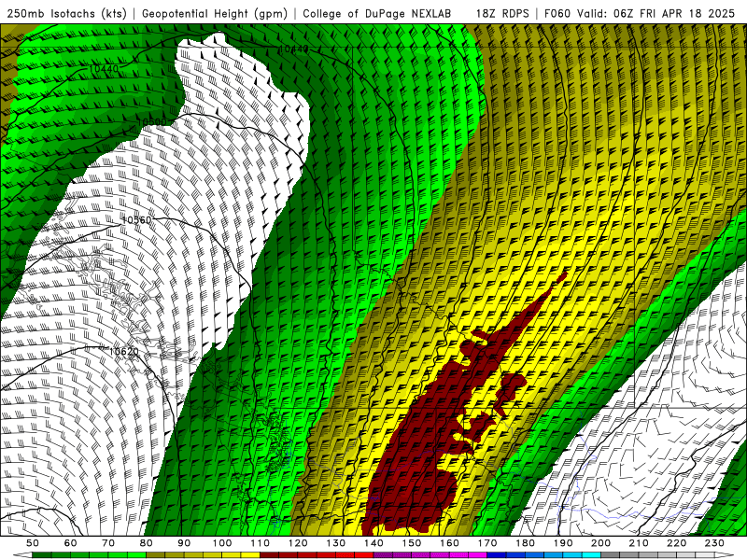
Task: Click the 10500 height contour label
Action: pyautogui.click(x=152, y=122)
